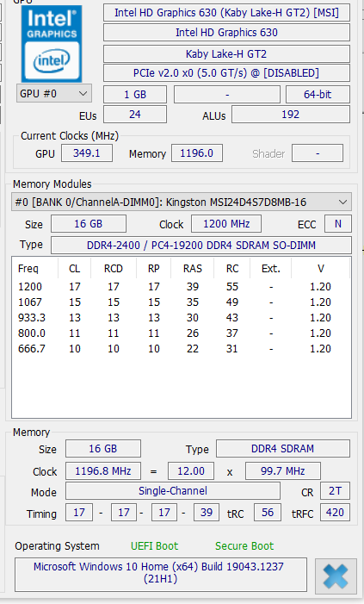Click the Shader clock field
This screenshot has height=604, width=364.
coord(318,153)
